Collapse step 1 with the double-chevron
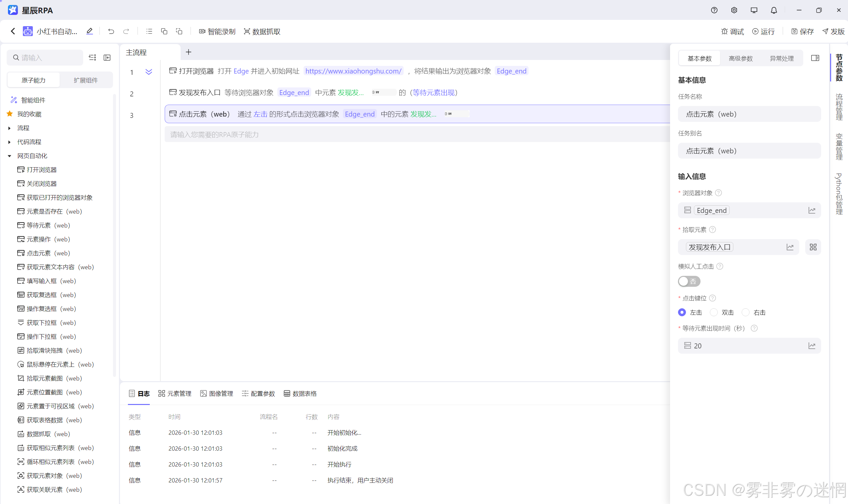 148,72
